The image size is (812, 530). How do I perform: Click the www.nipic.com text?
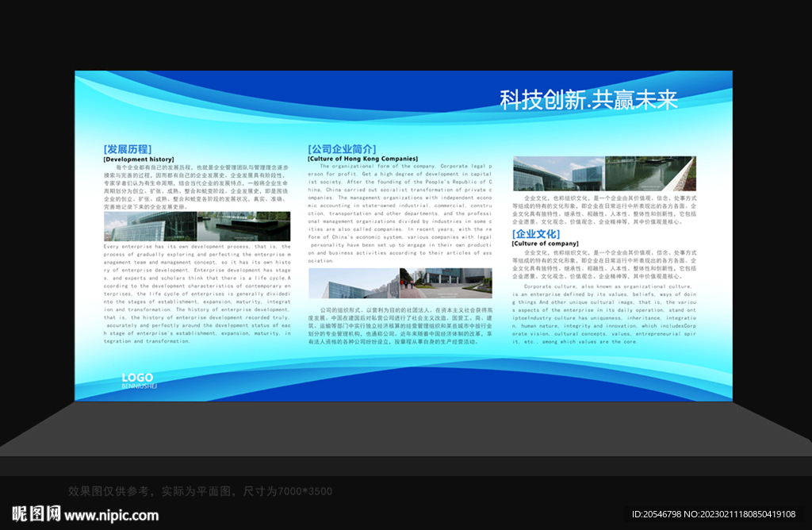point(111,516)
